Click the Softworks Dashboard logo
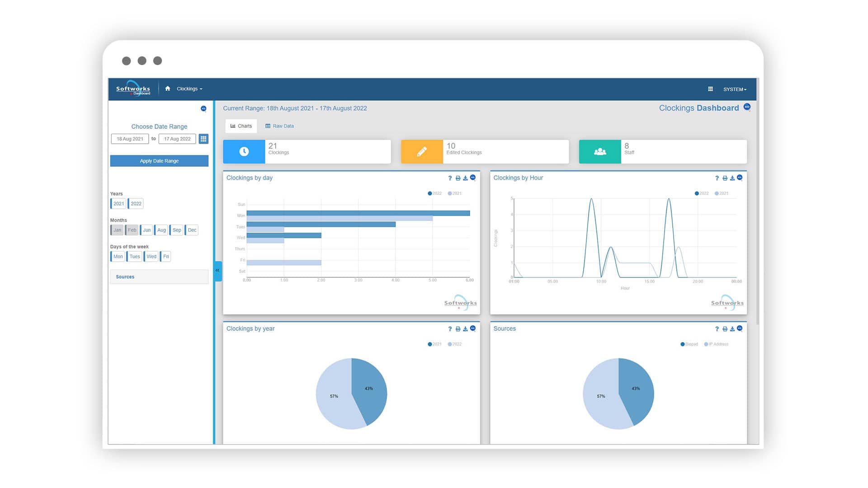The image size is (868, 488). (x=133, y=89)
